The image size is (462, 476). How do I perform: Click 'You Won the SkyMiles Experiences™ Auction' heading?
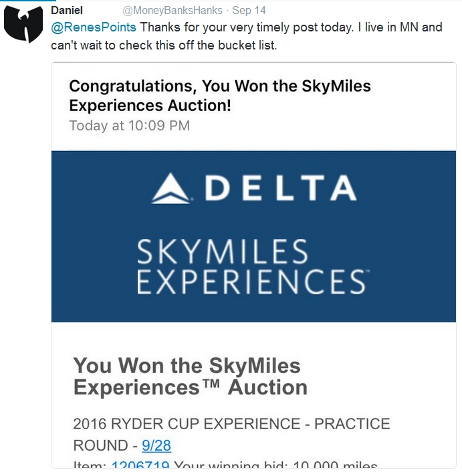click(190, 376)
